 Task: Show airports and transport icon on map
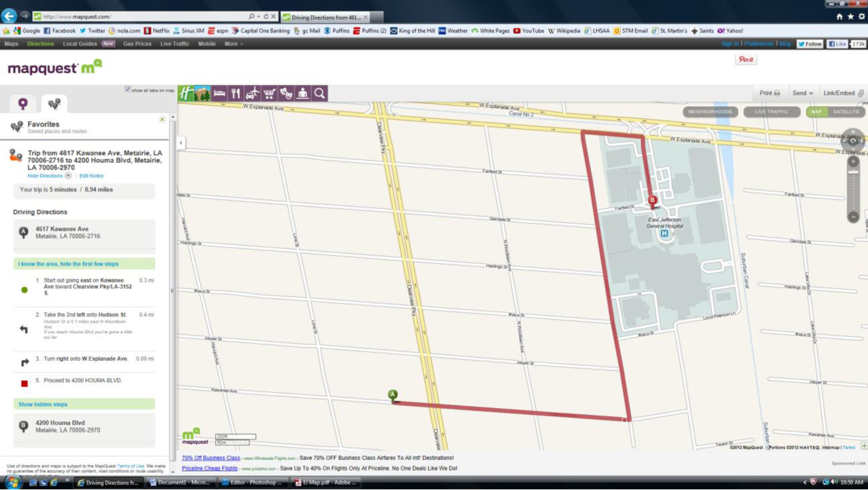253,93
